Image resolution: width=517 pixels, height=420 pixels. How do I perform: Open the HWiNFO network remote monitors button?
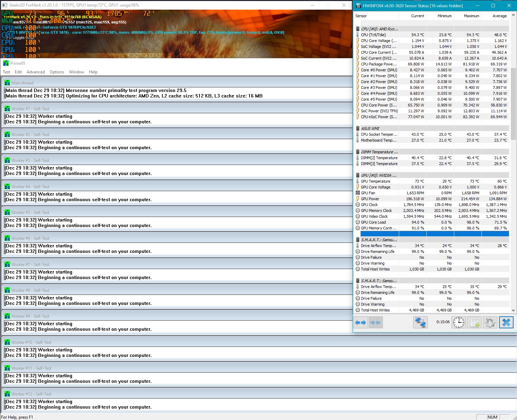(x=420, y=322)
